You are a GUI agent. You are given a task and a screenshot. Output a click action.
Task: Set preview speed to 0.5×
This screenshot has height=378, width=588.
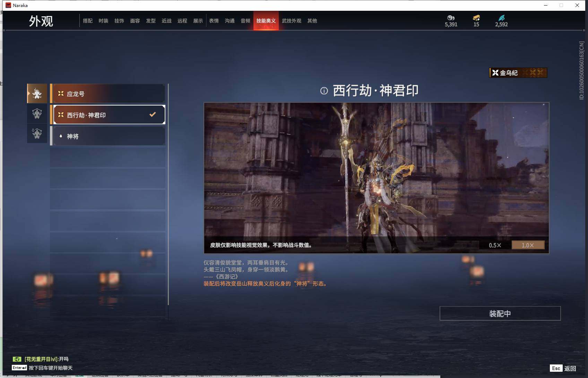pos(495,245)
